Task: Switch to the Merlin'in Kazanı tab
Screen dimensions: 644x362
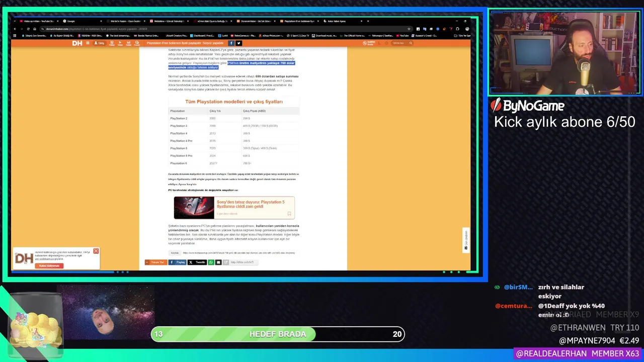Action: coord(126,21)
